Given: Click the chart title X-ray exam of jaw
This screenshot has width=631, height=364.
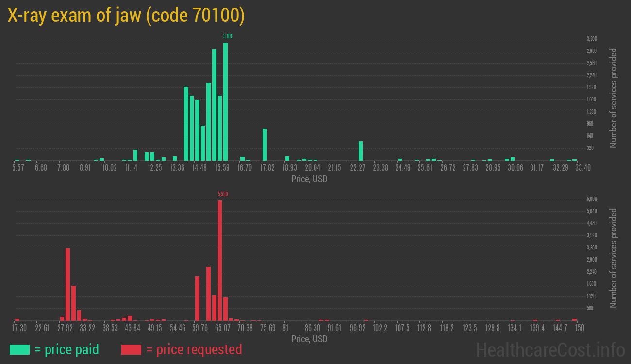Looking at the screenshot, I should click(x=126, y=16).
